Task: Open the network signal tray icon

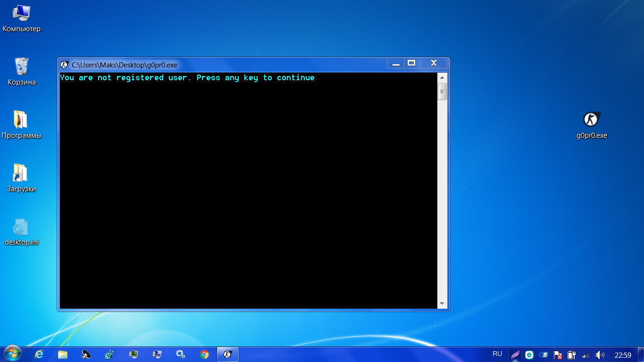Action: pyautogui.click(x=586, y=355)
